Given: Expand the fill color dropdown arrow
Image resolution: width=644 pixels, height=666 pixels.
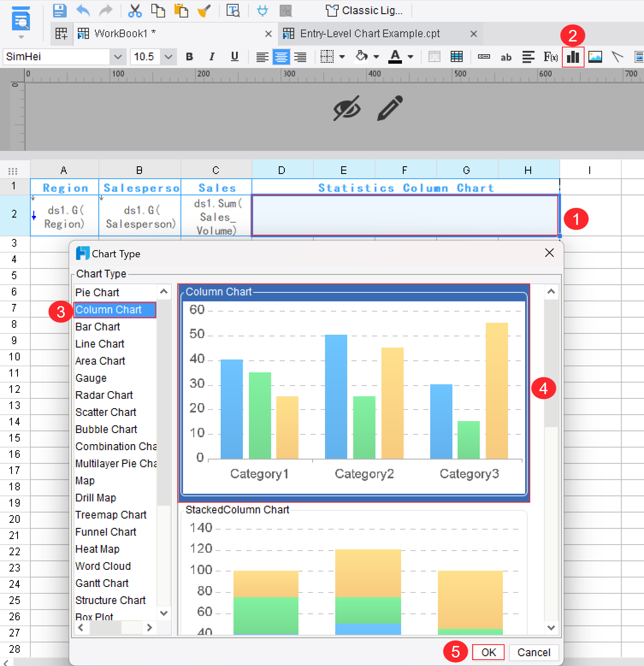Looking at the screenshot, I should (x=376, y=56).
